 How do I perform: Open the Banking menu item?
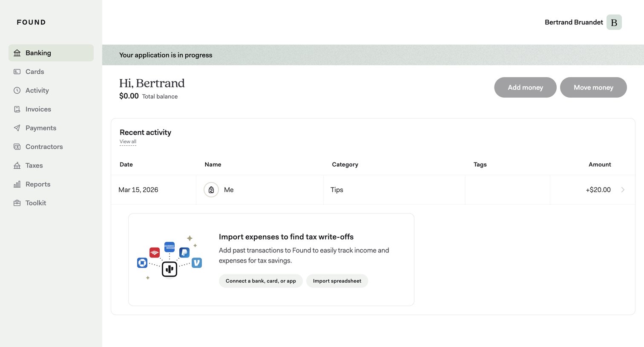[51, 53]
